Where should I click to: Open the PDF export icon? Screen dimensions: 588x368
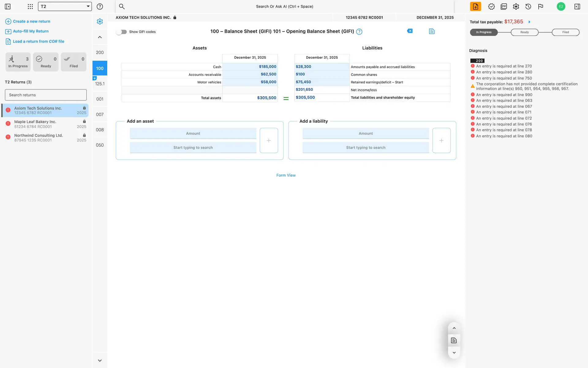click(x=504, y=6)
